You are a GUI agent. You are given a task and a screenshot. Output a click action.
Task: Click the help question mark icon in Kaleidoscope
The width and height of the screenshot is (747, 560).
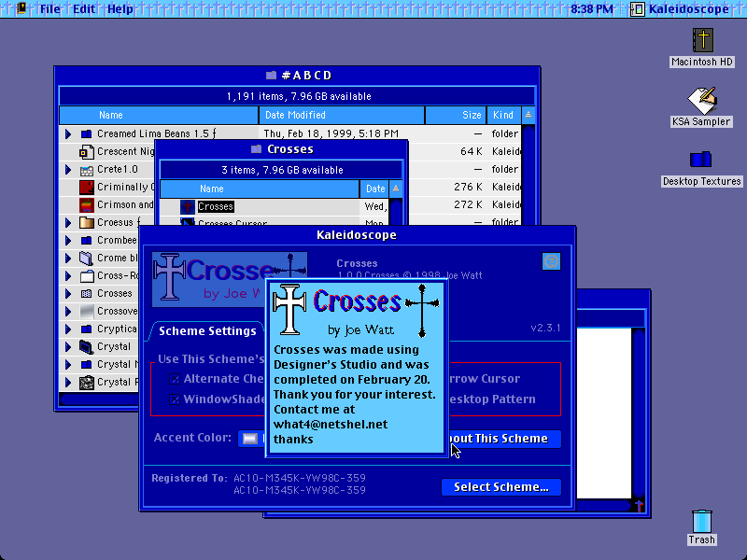[x=551, y=261]
